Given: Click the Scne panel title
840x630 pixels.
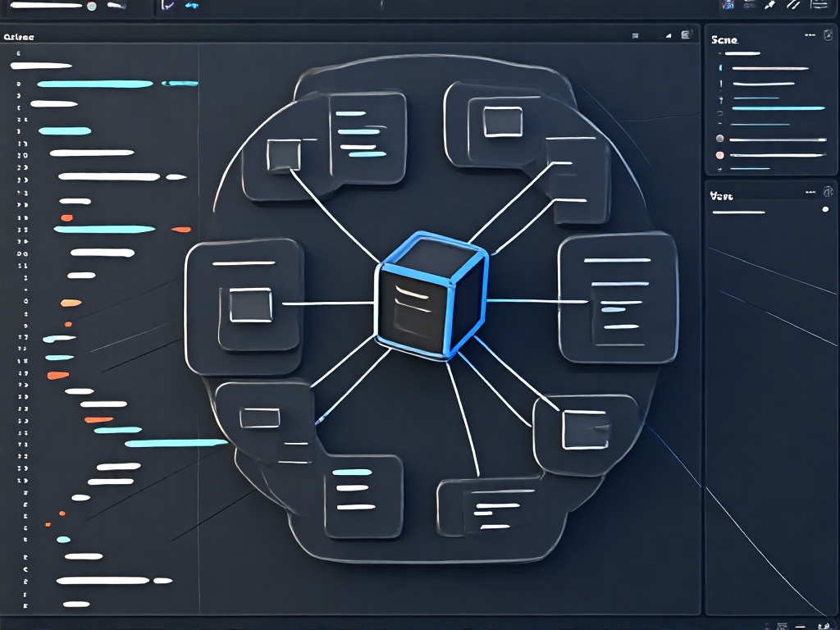Looking at the screenshot, I should pos(724,40).
